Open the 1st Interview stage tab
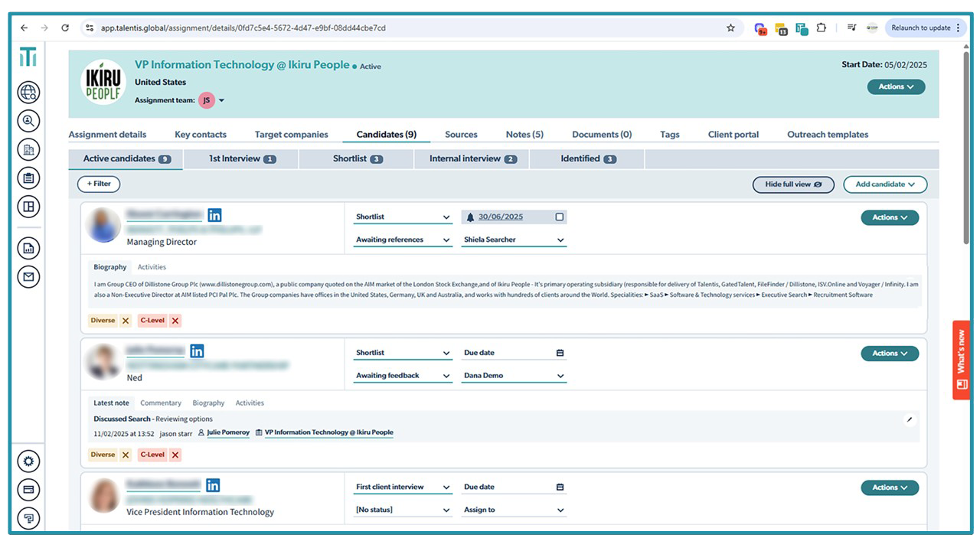The height and width of the screenshot is (551, 980). coord(242,159)
